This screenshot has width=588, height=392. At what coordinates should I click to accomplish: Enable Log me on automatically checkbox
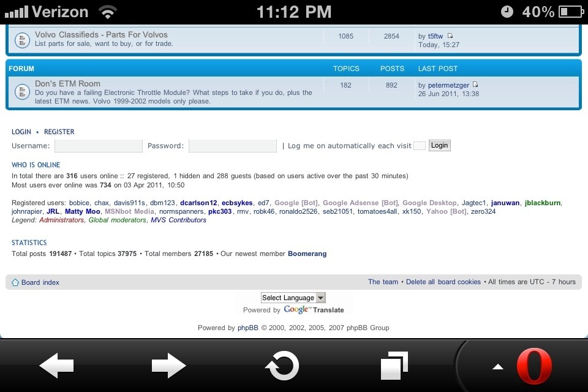pos(419,146)
